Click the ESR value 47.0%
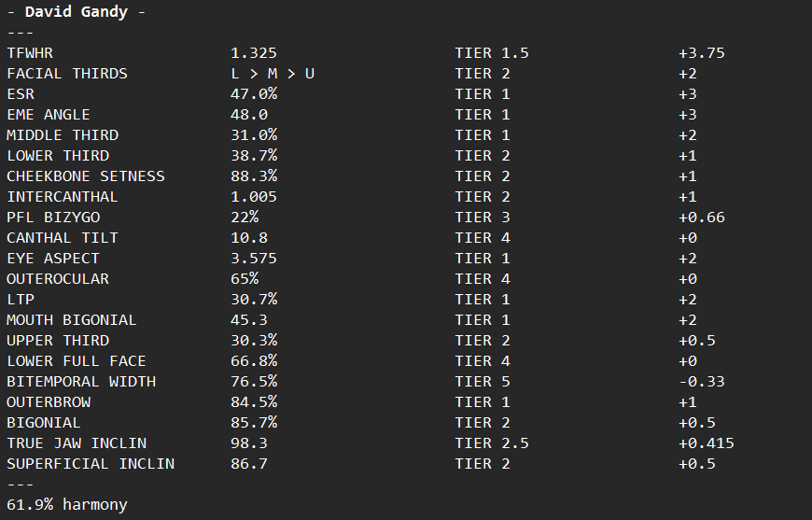Viewport: 812px width, 520px height. (254, 94)
